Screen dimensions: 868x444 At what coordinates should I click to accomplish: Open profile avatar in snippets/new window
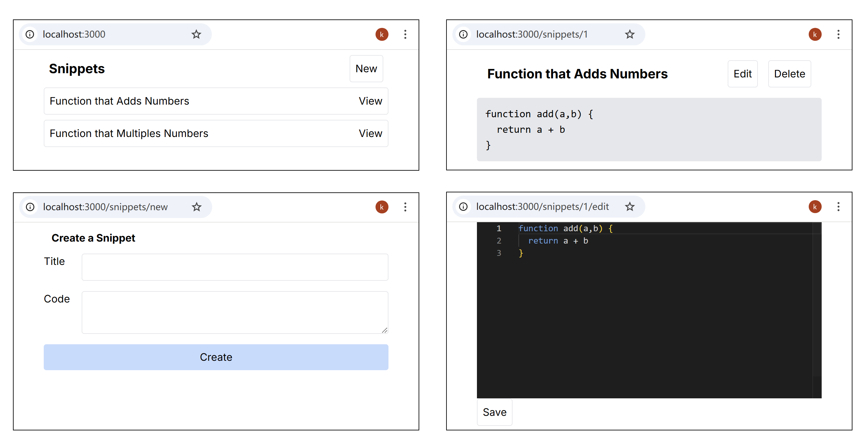click(x=382, y=207)
